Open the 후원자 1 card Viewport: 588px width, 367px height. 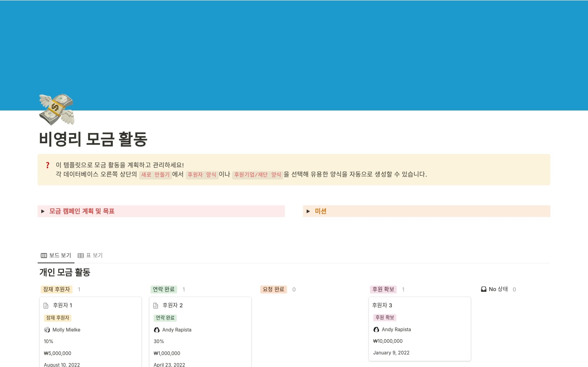coord(62,305)
